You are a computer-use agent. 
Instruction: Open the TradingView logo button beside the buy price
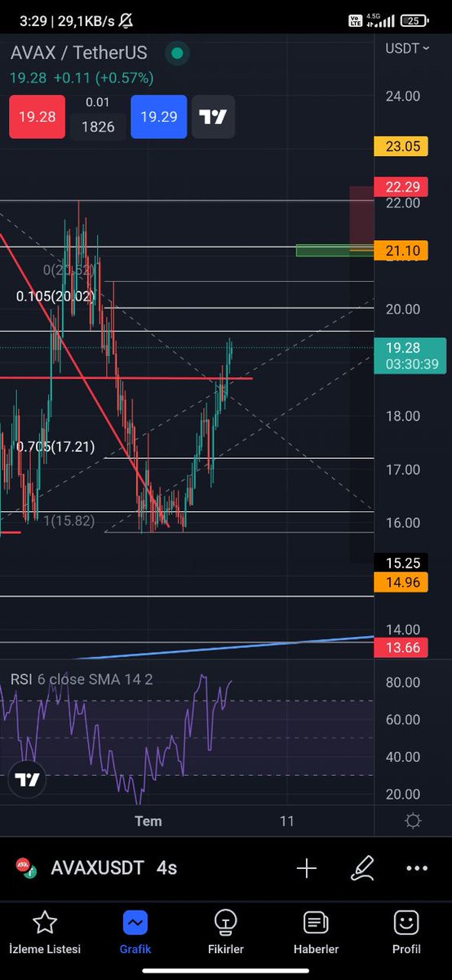pyautogui.click(x=213, y=117)
